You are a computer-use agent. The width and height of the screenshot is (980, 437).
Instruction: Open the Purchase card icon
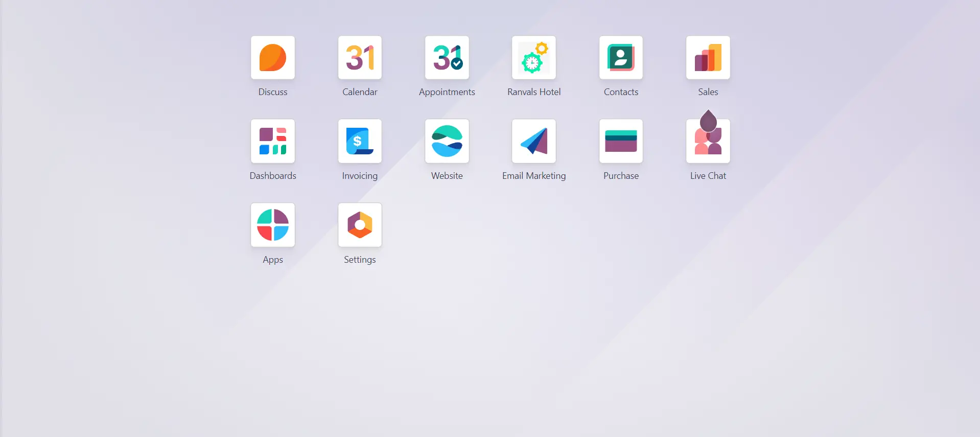(x=621, y=141)
